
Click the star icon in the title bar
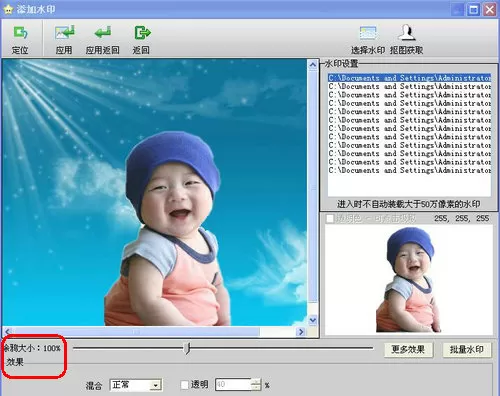(x=8, y=9)
